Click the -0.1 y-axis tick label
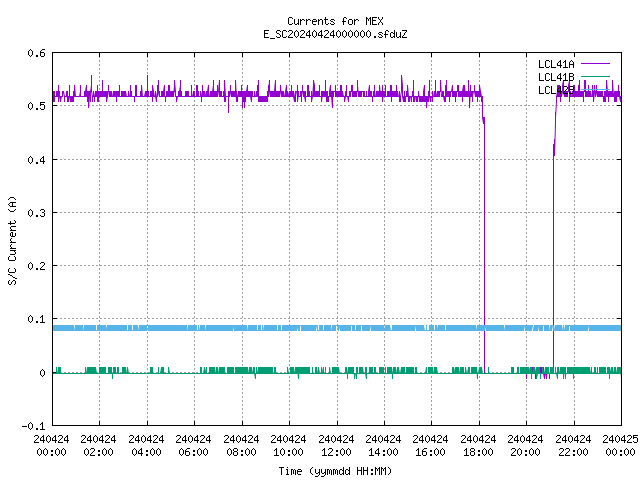Image resolution: width=640 pixels, height=480 pixels. (33, 426)
